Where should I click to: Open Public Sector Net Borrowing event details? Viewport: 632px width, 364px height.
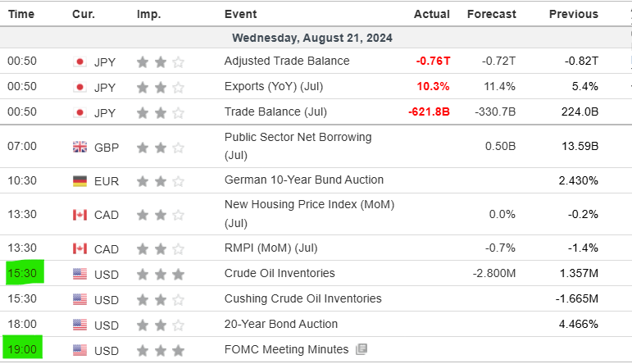[x=298, y=145]
